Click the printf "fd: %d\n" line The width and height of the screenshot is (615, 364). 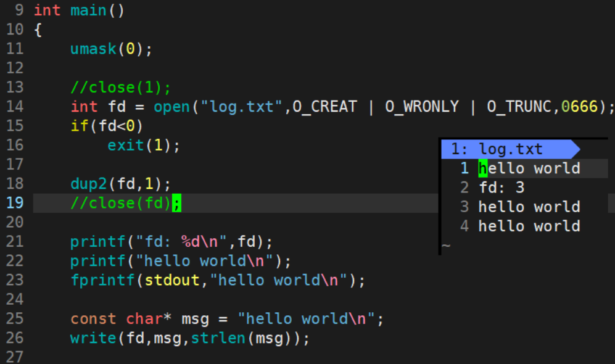[x=171, y=242]
